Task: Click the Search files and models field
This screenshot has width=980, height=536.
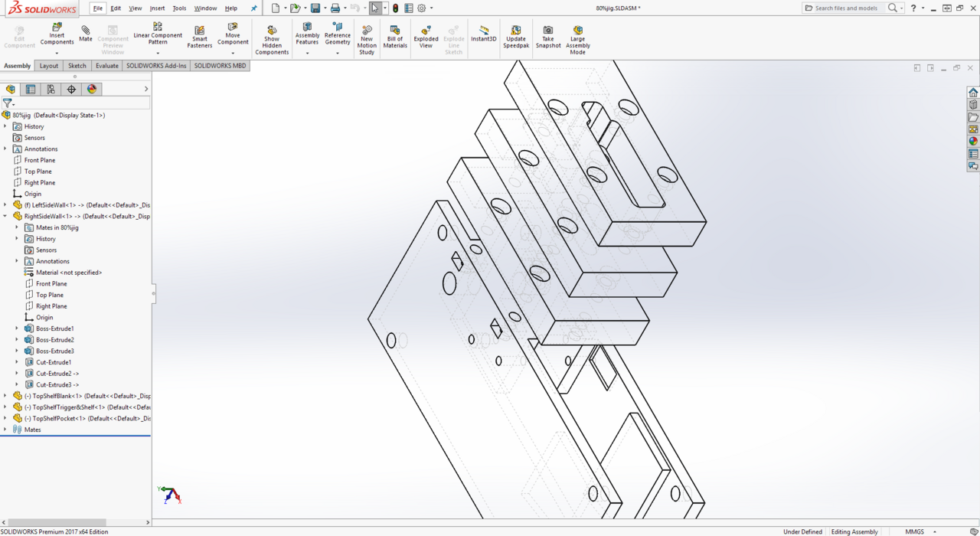Action: click(x=846, y=8)
